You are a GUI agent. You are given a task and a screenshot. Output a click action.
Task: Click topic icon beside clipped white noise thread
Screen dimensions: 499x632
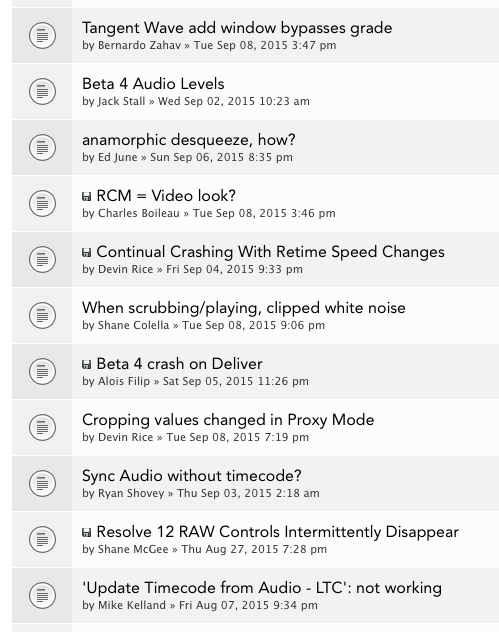tap(42, 316)
